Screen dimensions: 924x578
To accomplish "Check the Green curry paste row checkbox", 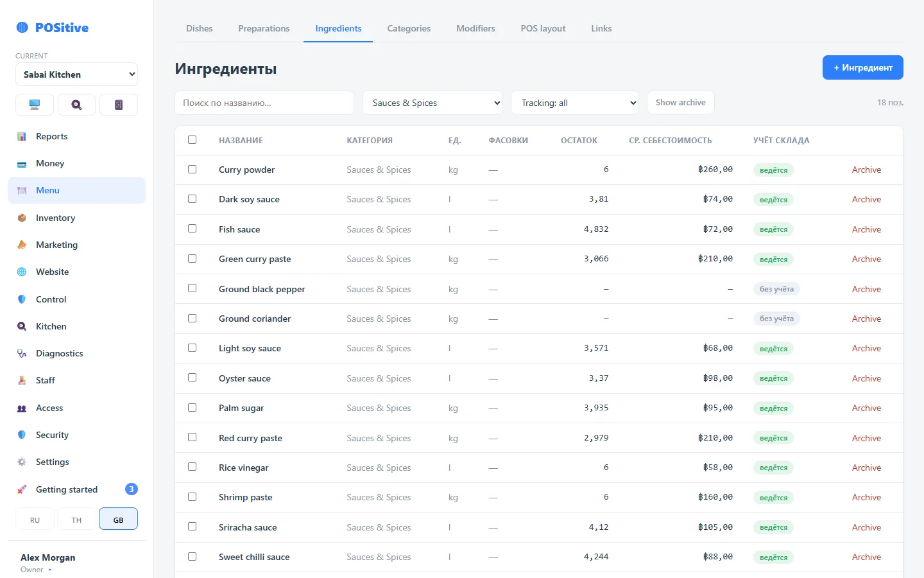I will click(192, 259).
